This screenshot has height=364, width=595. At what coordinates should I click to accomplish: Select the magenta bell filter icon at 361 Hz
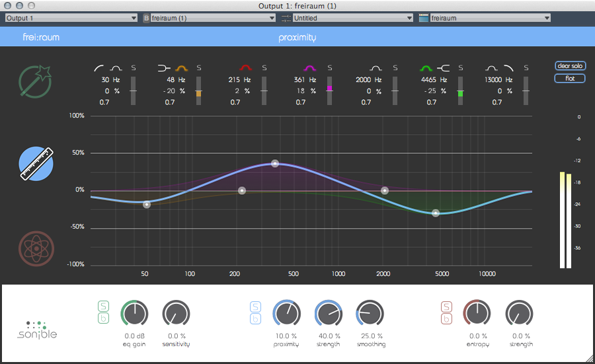(x=311, y=67)
